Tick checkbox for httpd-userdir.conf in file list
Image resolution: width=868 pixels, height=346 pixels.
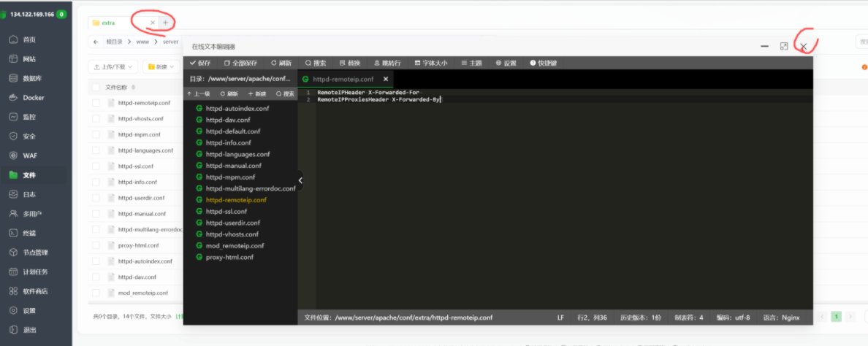pos(96,198)
